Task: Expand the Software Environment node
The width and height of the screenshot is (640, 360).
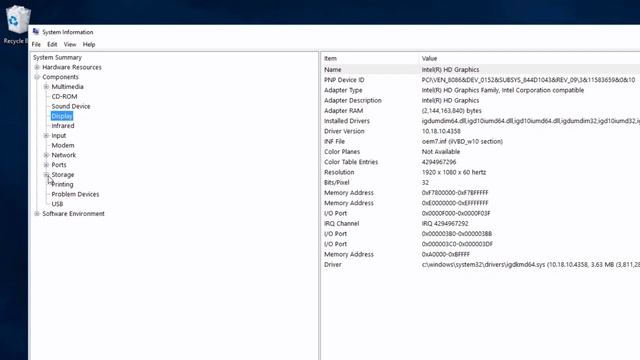Action: [x=37, y=213]
